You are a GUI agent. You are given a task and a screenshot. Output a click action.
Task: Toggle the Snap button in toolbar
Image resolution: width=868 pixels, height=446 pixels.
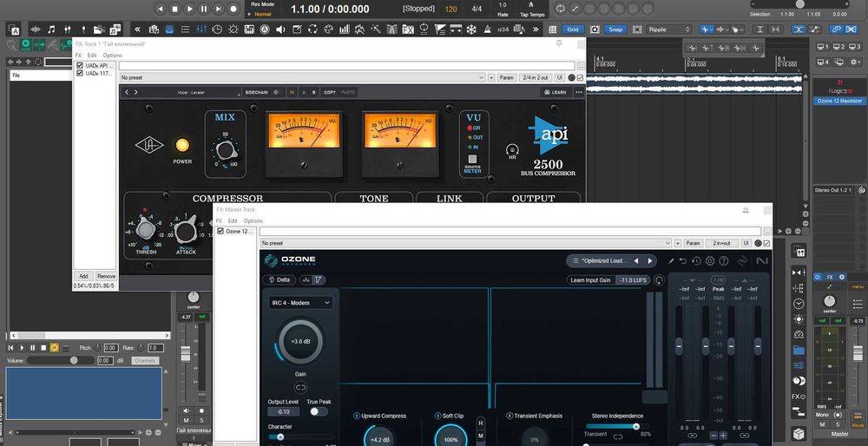point(615,30)
